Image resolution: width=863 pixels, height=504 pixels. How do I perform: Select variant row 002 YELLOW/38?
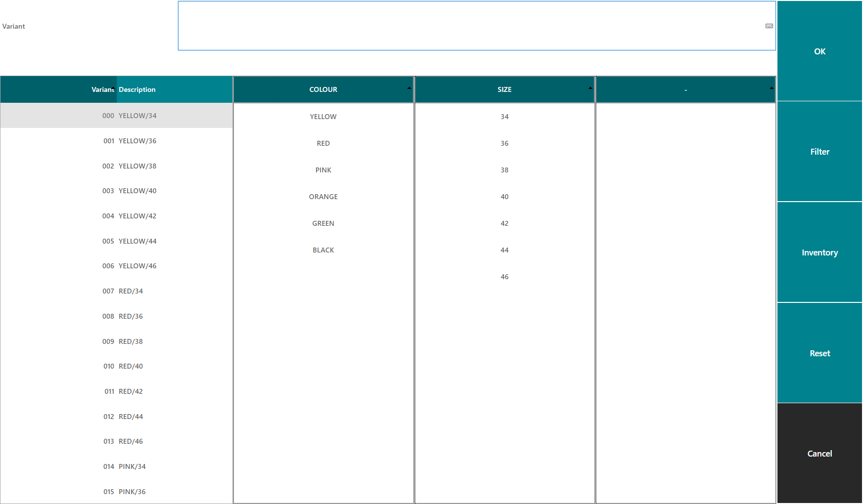[116, 166]
